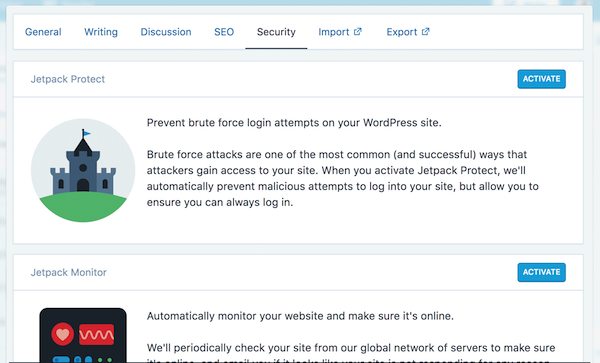Viewport: 600px width, 363px height.
Task: Open the Discussion tab
Action: tap(166, 32)
